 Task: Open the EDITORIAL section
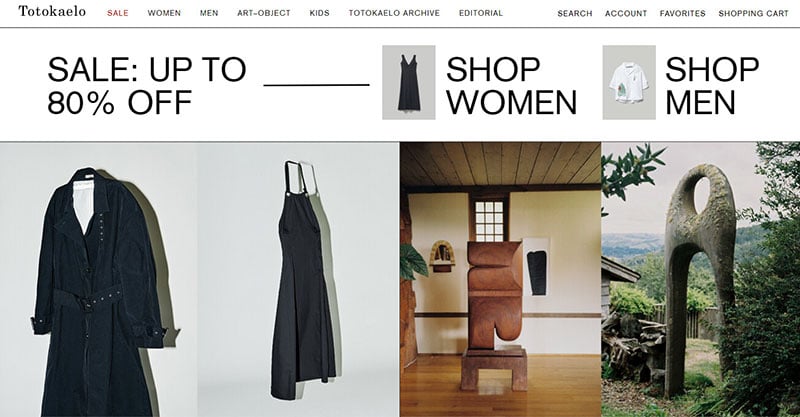pyautogui.click(x=481, y=13)
